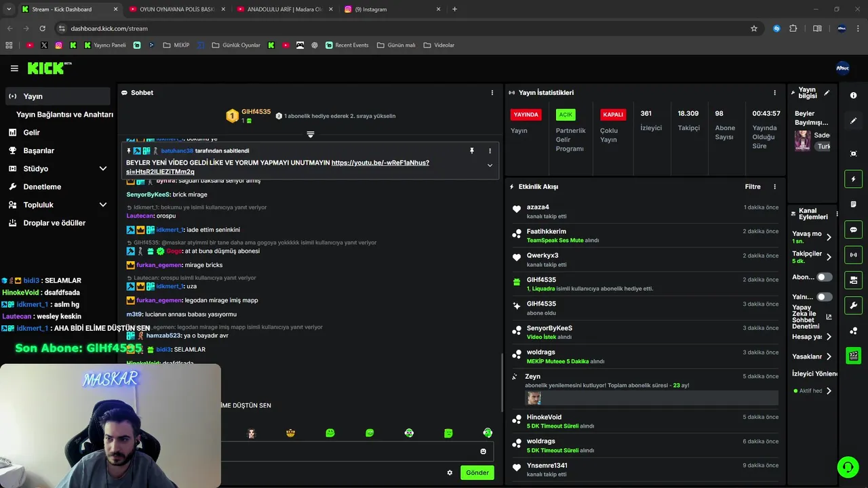Click the three-dots cluster rail icon
The height and width of the screenshot is (488, 868).
tap(854, 330)
